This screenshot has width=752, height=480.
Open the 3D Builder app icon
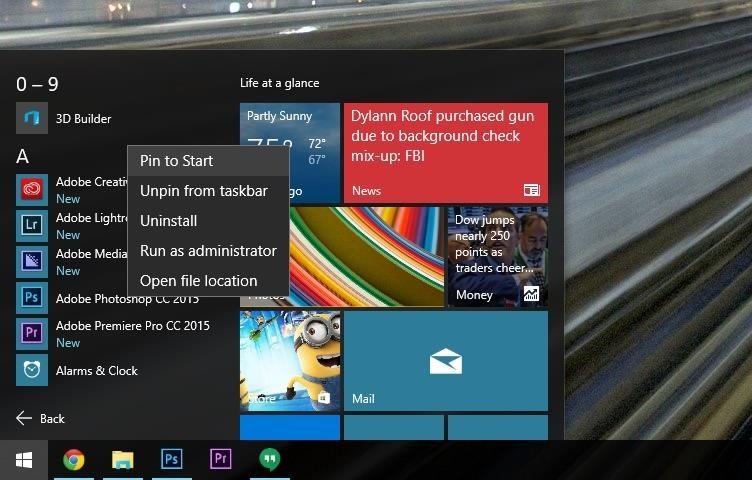coord(32,118)
